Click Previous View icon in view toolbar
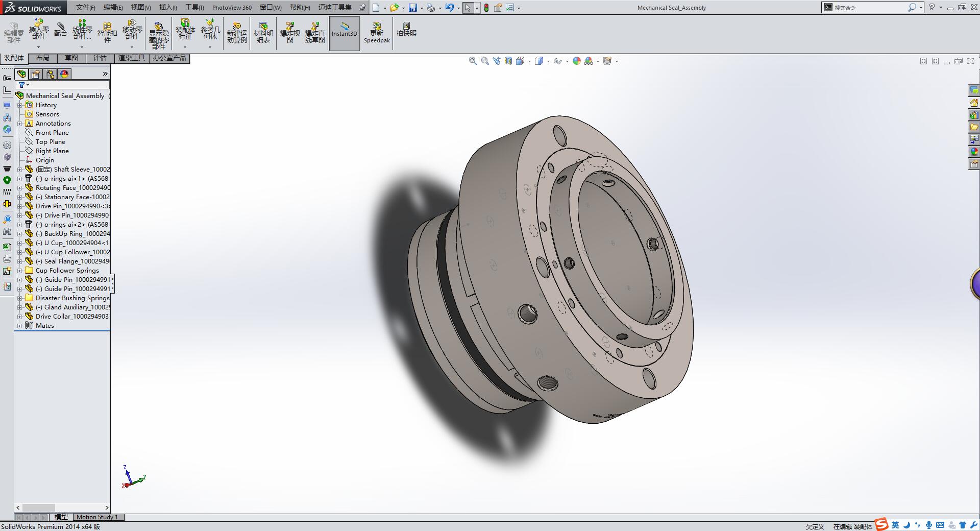Image resolution: width=980 pixels, height=531 pixels. pos(497,61)
